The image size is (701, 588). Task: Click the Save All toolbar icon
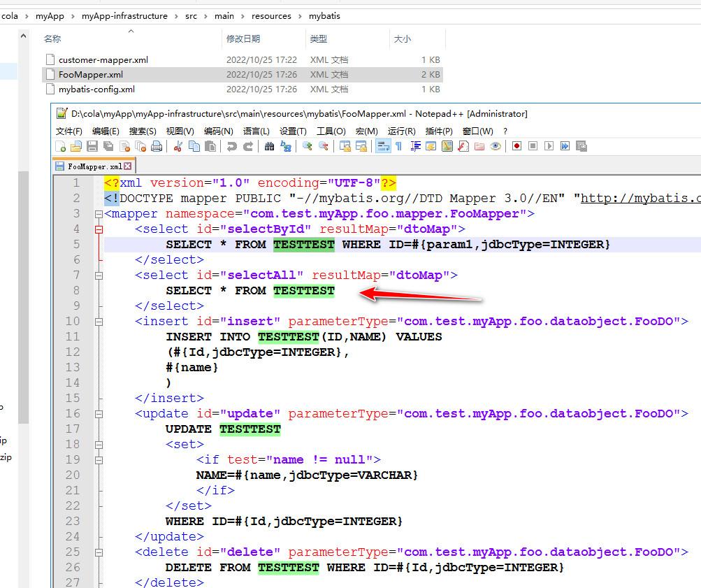108,146
